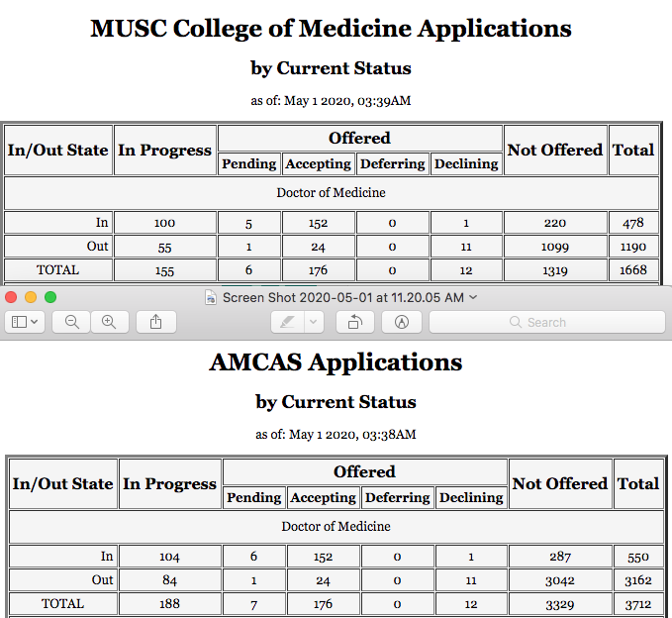
Task: Click AMCAS In Progress total 188
Action: pyautogui.click(x=169, y=604)
